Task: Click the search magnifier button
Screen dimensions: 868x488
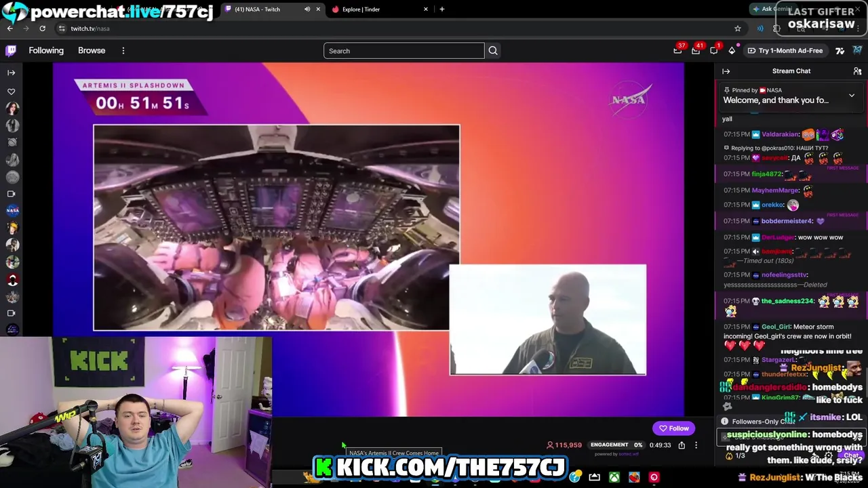Action: point(493,51)
